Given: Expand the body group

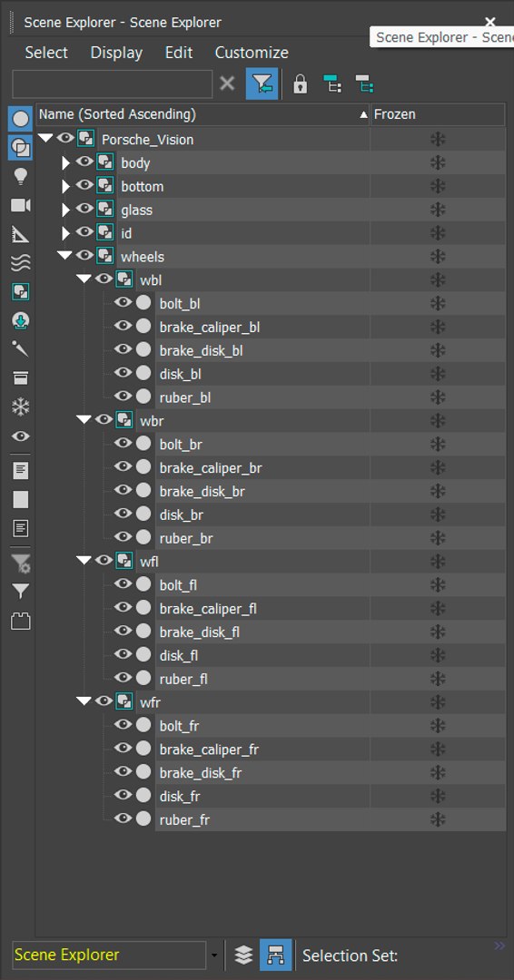Looking at the screenshot, I should pyautogui.click(x=65, y=163).
